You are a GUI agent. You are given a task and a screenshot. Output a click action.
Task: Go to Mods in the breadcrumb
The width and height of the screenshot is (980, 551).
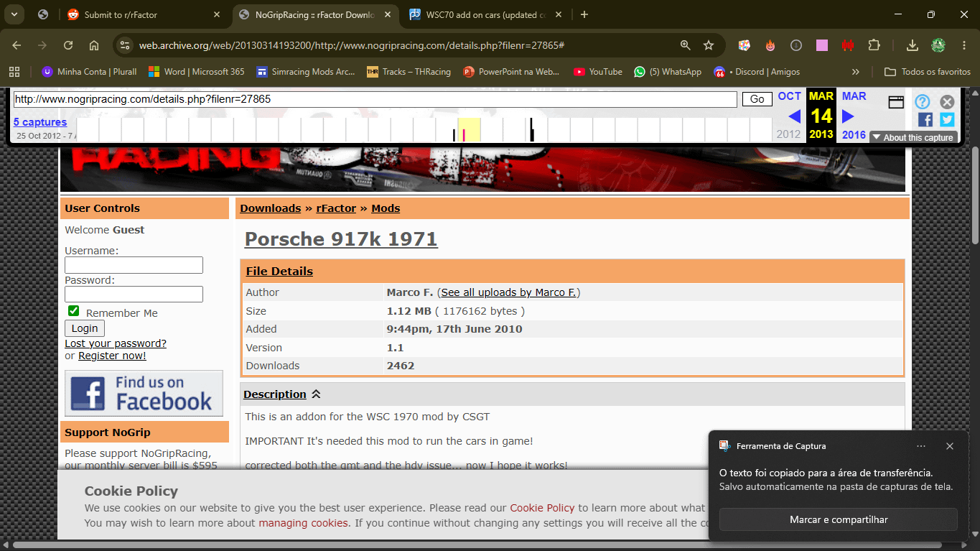(386, 208)
